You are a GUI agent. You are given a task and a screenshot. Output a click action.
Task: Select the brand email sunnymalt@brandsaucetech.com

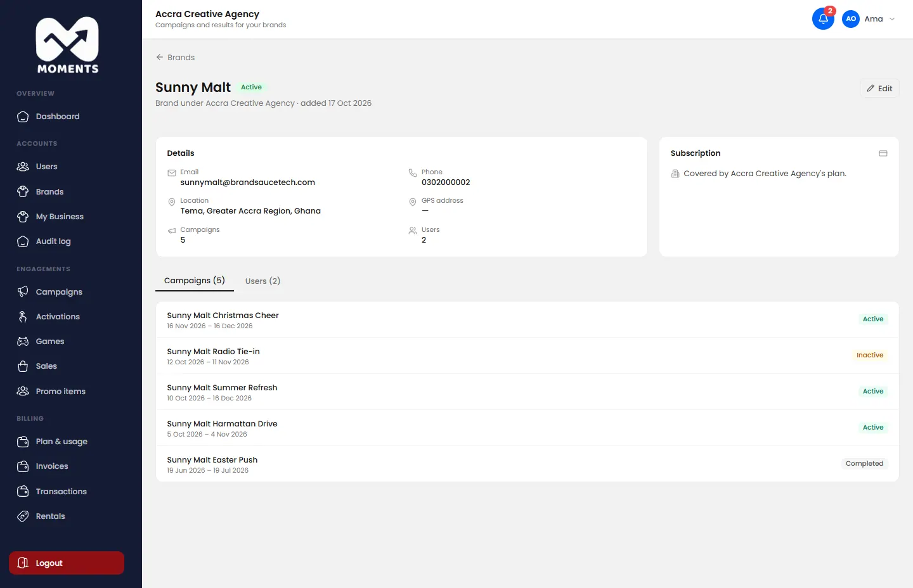click(247, 182)
